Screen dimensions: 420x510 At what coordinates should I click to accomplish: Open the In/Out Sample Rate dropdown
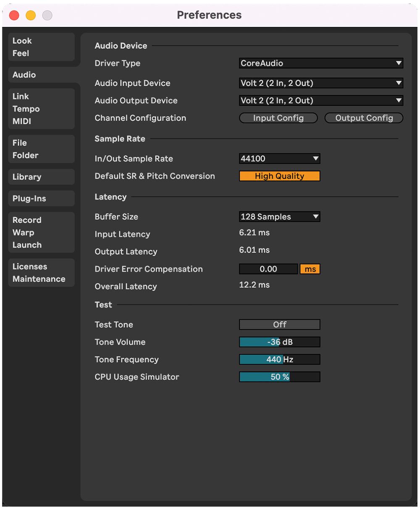coord(279,159)
